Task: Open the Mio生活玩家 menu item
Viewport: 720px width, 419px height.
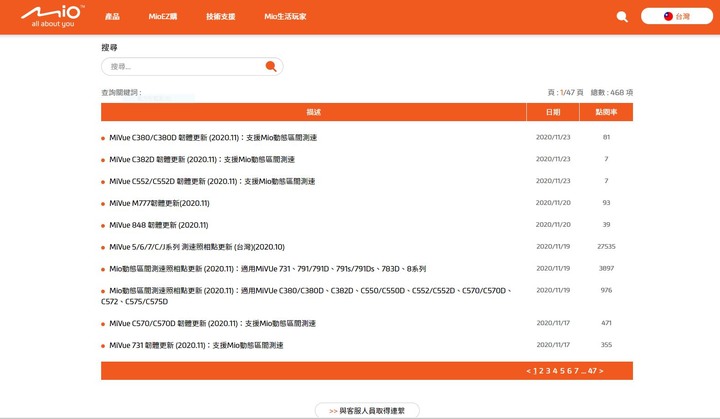Action: click(285, 17)
